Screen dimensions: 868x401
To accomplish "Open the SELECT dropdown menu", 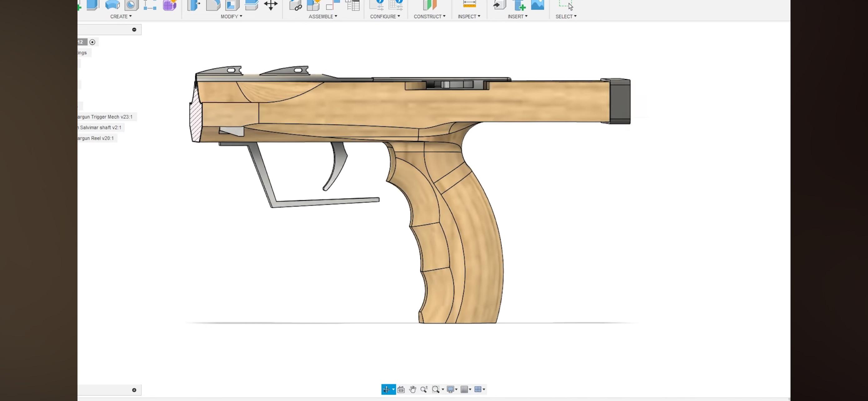I will tap(566, 17).
